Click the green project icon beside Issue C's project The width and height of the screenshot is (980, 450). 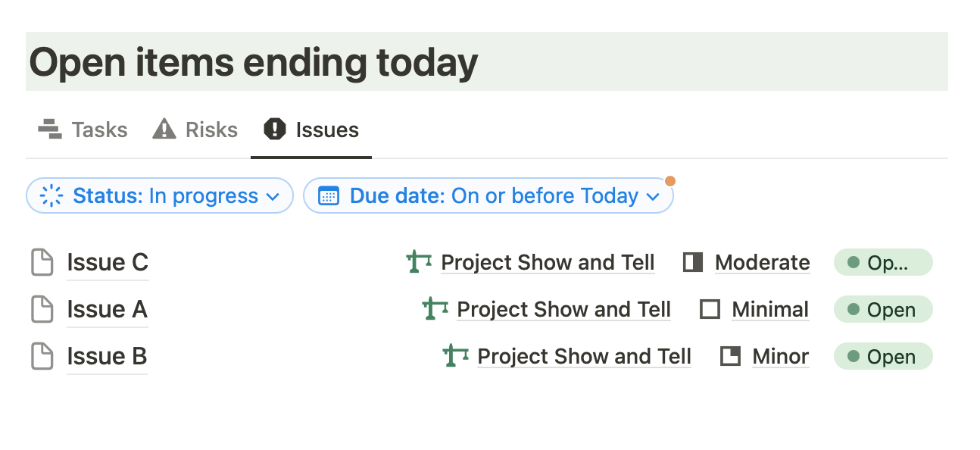[x=417, y=262]
